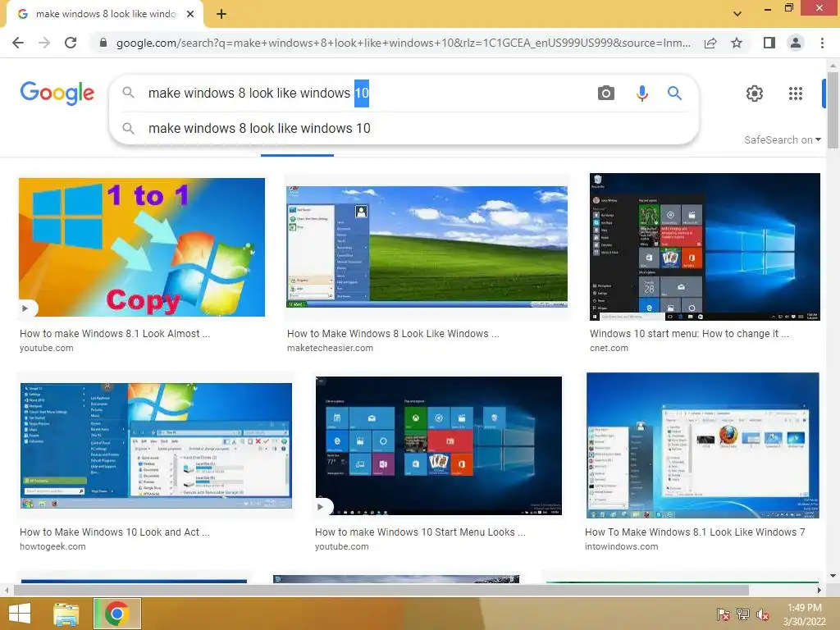Open the howtogeek Windows 10 image
This screenshot has width=840, height=630.
point(156,445)
